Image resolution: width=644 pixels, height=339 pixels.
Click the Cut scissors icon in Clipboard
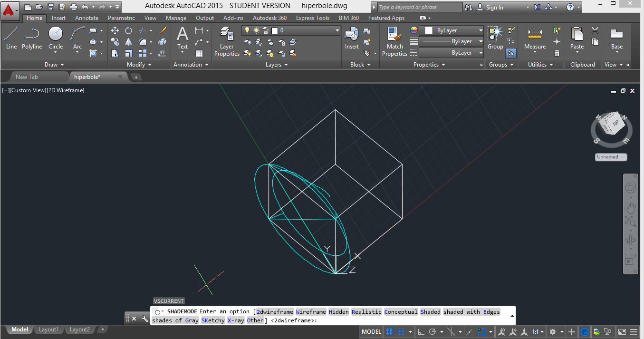[595, 30]
